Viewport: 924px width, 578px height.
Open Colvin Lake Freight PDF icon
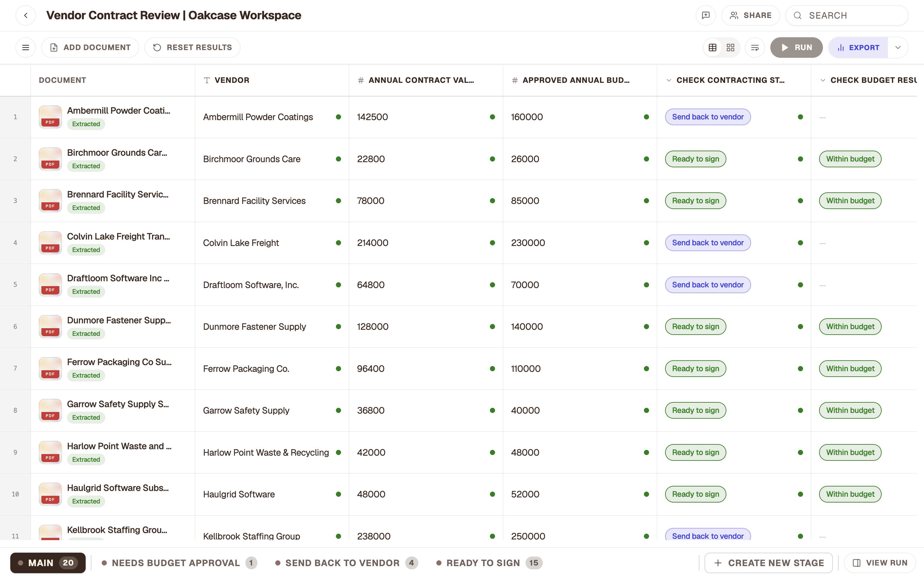50,243
